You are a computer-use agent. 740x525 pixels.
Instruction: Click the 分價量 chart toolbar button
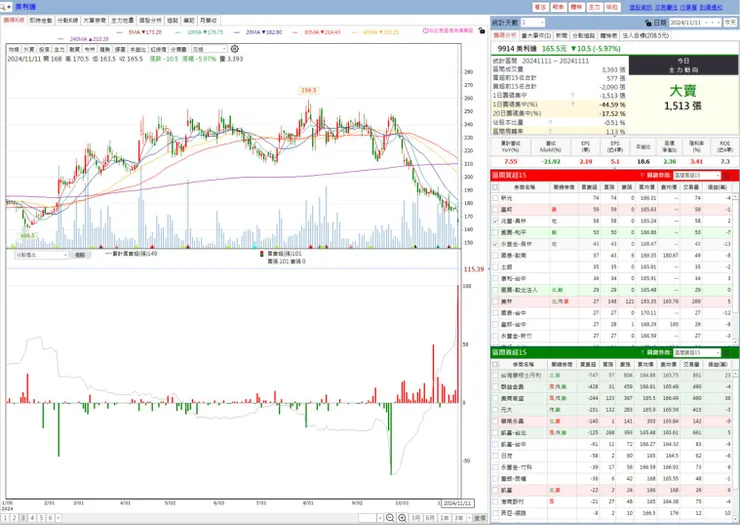pos(178,49)
